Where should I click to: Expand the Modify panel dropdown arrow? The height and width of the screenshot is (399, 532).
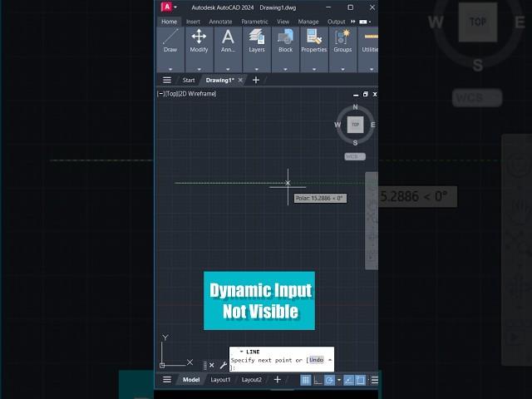pyautogui.click(x=199, y=69)
